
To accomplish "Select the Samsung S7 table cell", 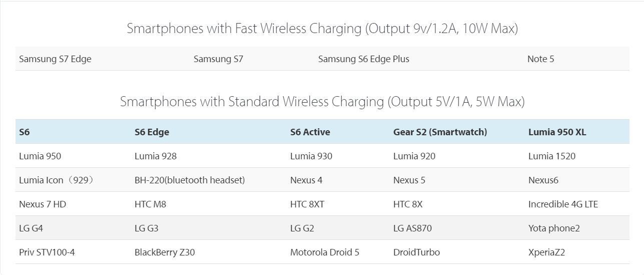I will tap(218, 59).
